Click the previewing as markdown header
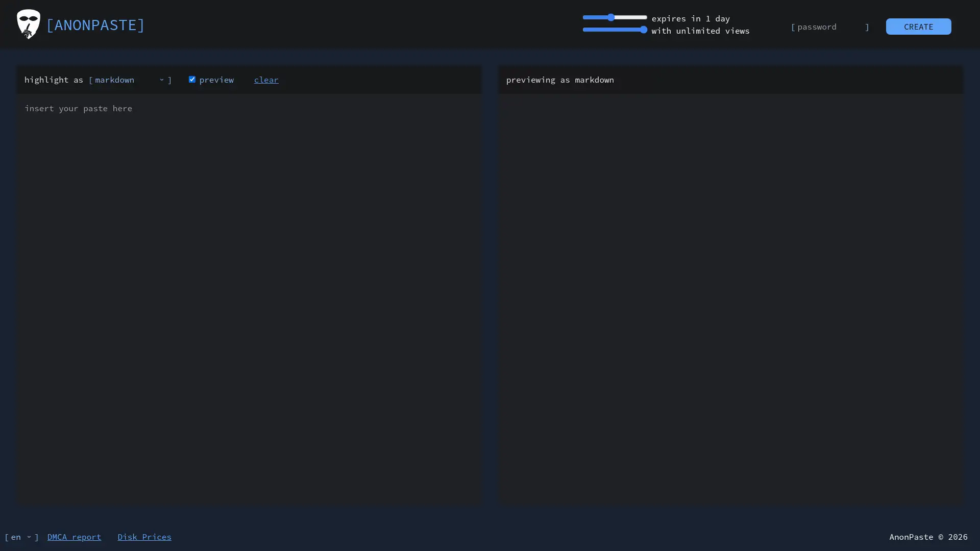Screen dimensions: 980x551 point(560,80)
